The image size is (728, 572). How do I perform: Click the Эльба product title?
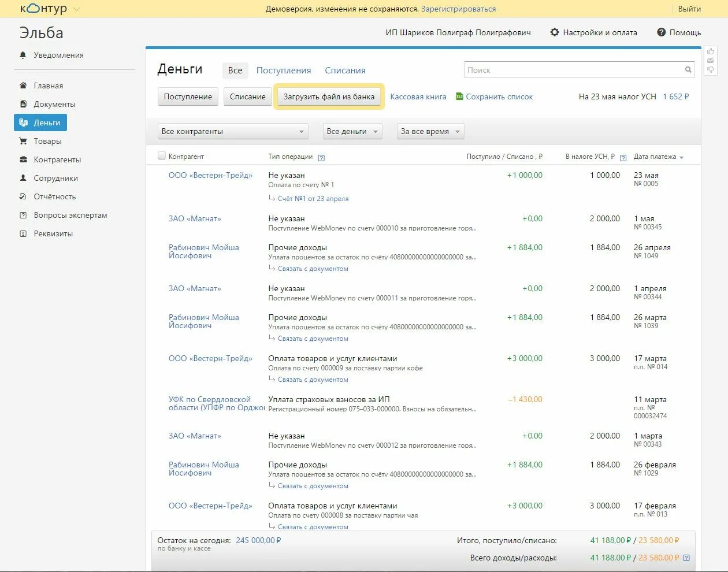tap(41, 33)
